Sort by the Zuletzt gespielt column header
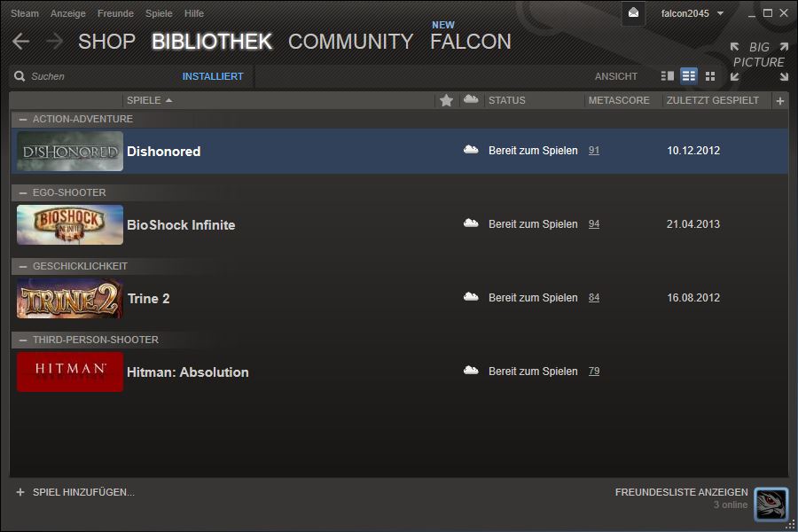 (713, 100)
